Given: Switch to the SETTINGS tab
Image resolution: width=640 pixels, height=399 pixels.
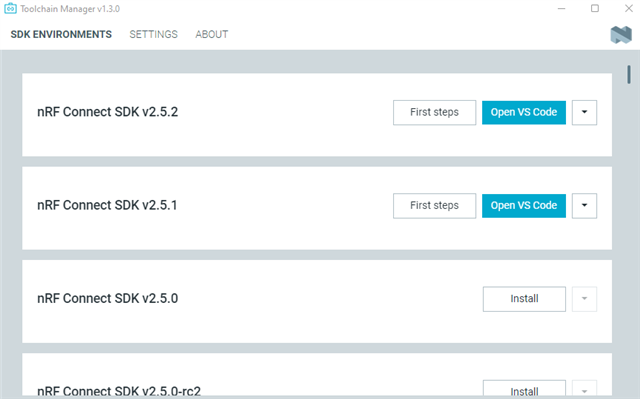Looking at the screenshot, I should click(x=153, y=34).
